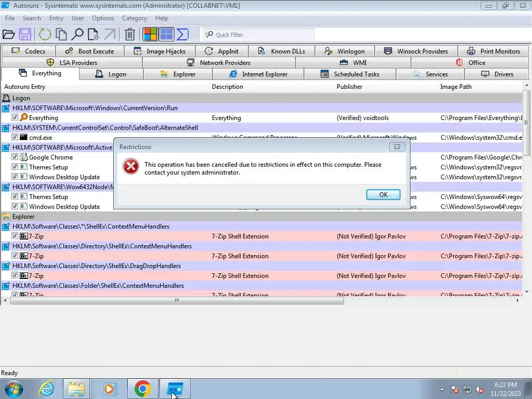Viewport: 532px width, 399px height.
Task: Click the taskbar clock showing 6:22 PM
Action: click(506, 389)
